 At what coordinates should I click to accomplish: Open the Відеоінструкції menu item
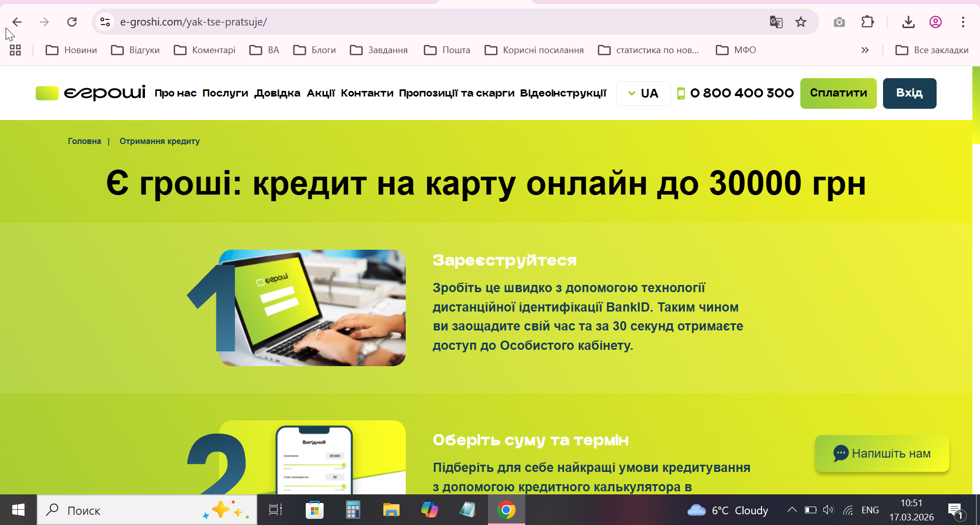click(x=563, y=93)
